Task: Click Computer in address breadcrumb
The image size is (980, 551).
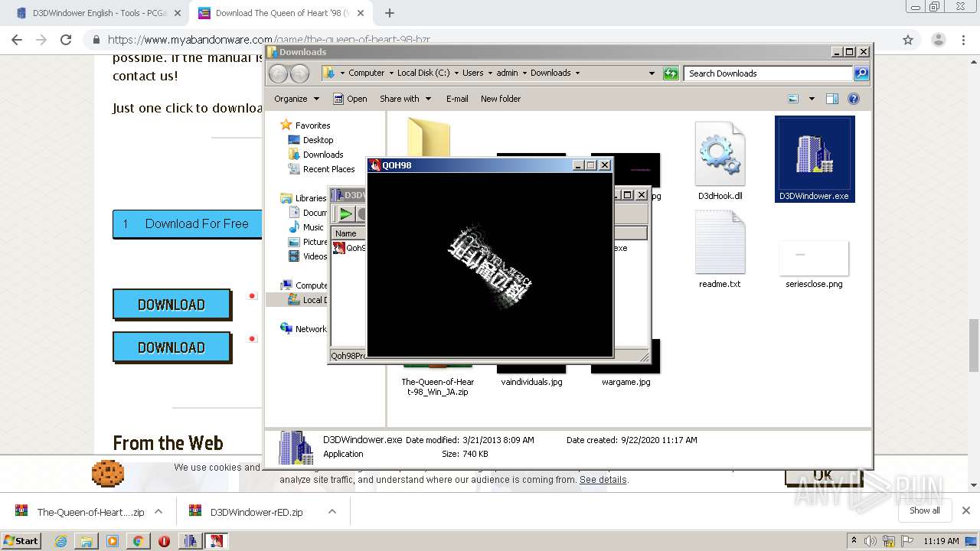Action: coord(366,73)
